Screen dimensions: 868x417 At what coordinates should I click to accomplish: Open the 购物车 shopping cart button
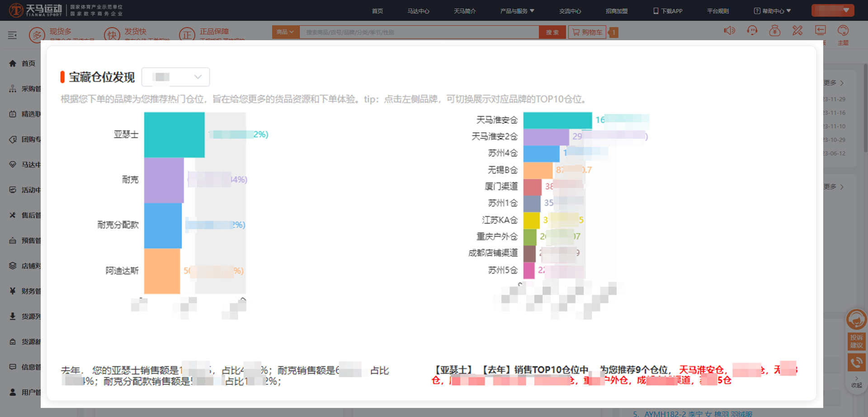pos(587,32)
